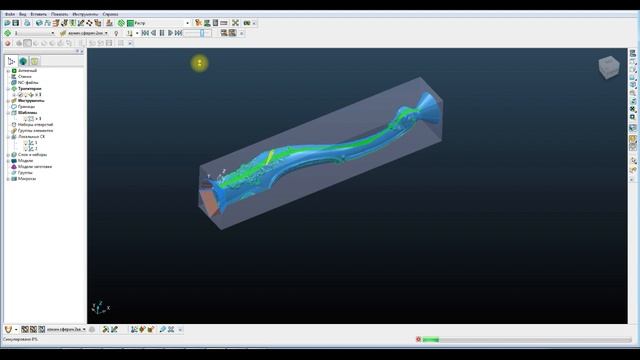Play the simulation forward

point(170,33)
